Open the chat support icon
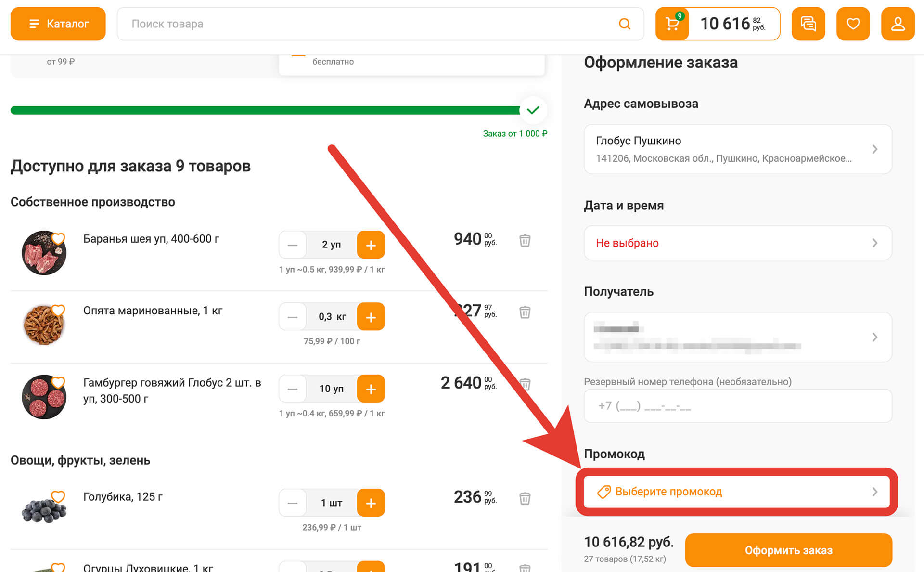The image size is (924, 572). point(808,24)
